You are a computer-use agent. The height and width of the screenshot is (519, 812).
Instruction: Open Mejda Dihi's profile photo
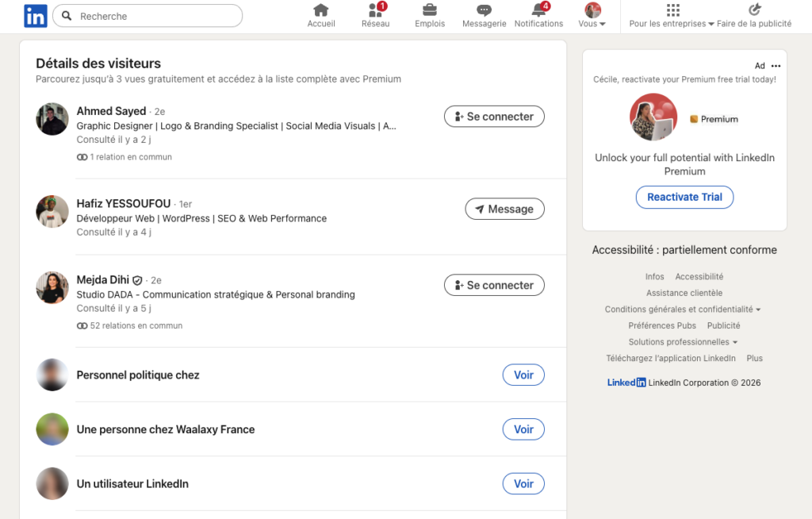(x=52, y=287)
